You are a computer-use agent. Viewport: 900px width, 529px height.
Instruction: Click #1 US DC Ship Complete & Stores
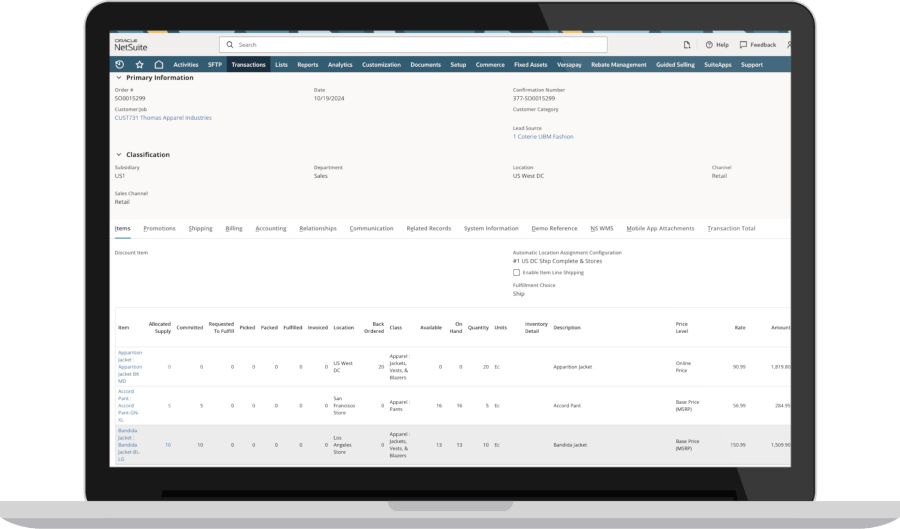557,261
